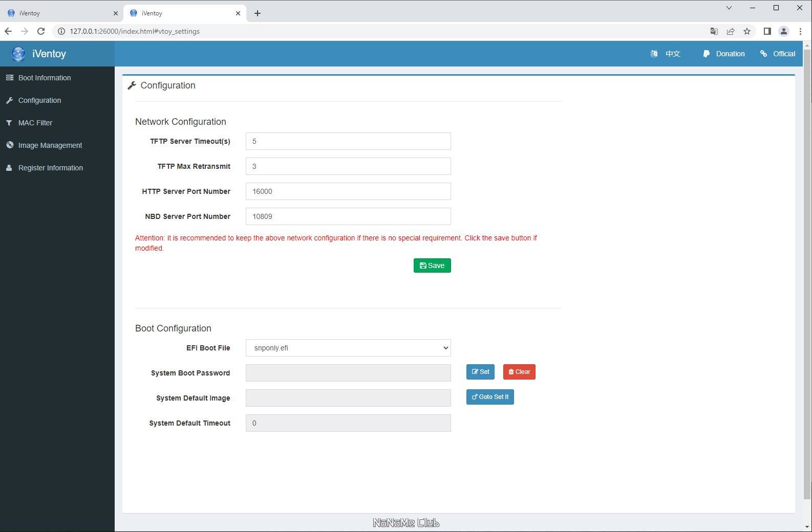Bookmark this page with star icon

(x=747, y=31)
